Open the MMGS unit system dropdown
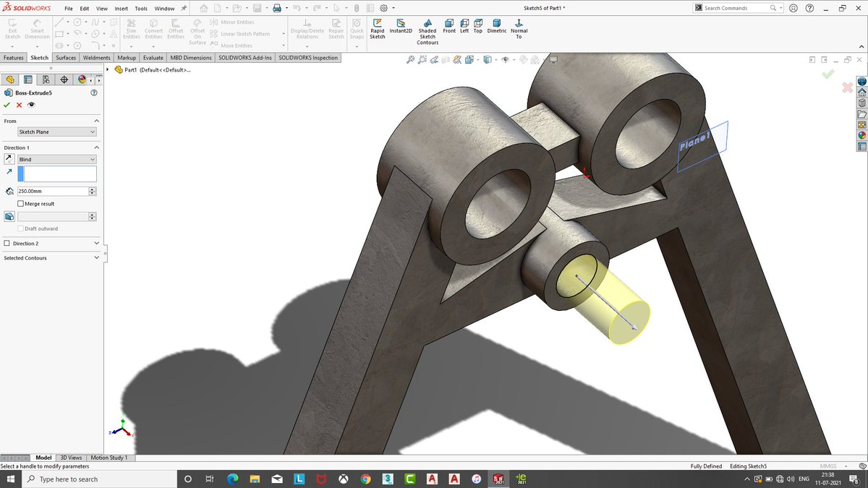Screen dimensions: 868x488 click(x=831, y=466)
